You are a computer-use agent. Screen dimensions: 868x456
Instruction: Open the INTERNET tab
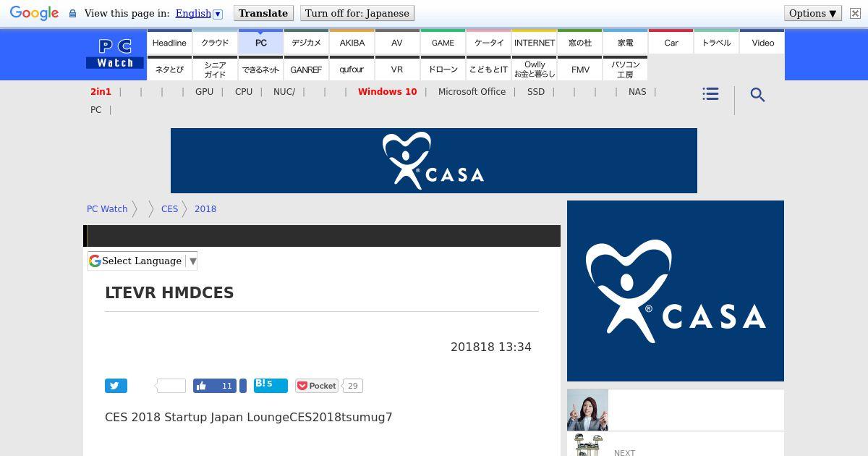534,42
